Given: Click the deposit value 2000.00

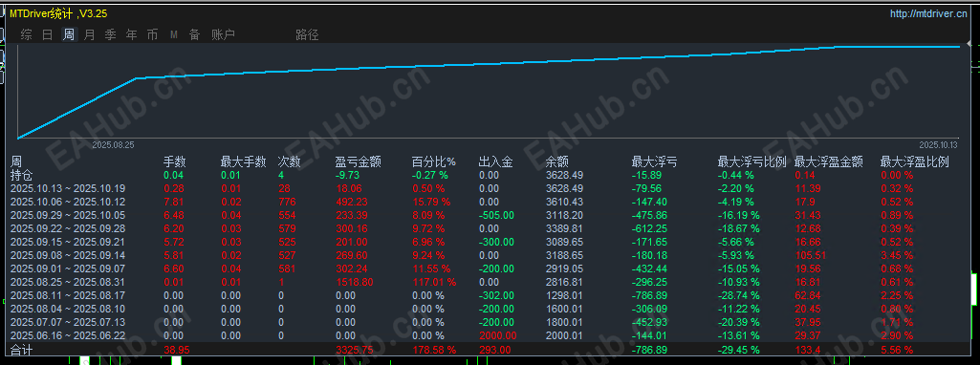Looking at the screenshot, I should tap(497, 335).
